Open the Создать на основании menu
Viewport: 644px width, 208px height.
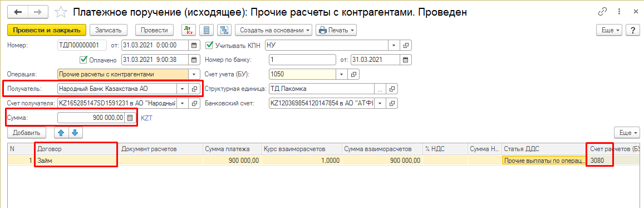pos(273,30)
